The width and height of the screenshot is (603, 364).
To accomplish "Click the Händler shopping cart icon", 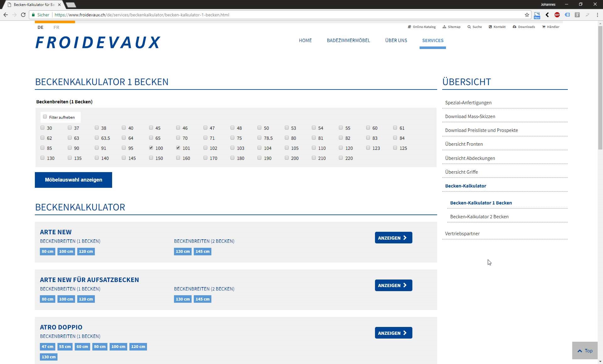I will (x=544, y=27).
